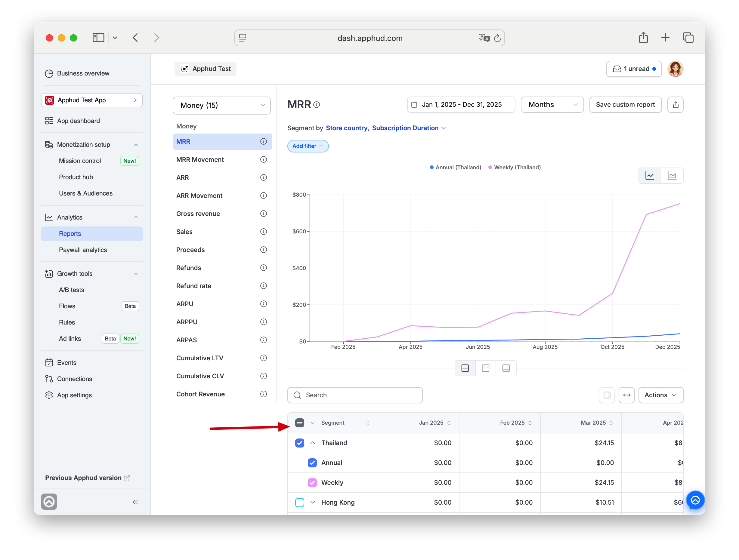Viewport: 739px width, 560px height.
Task: Uncheck the Thailand row checkbox
Action: pos(300,443)
